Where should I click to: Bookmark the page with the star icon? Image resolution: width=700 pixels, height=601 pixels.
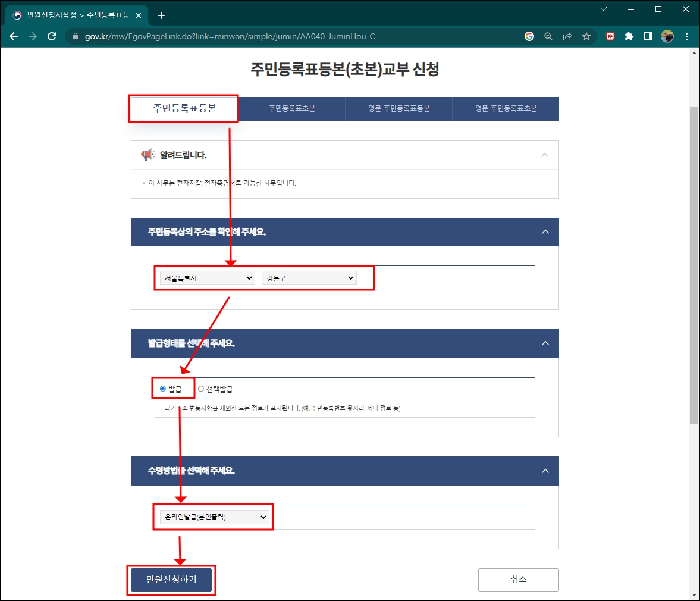[x=587, y=36]
